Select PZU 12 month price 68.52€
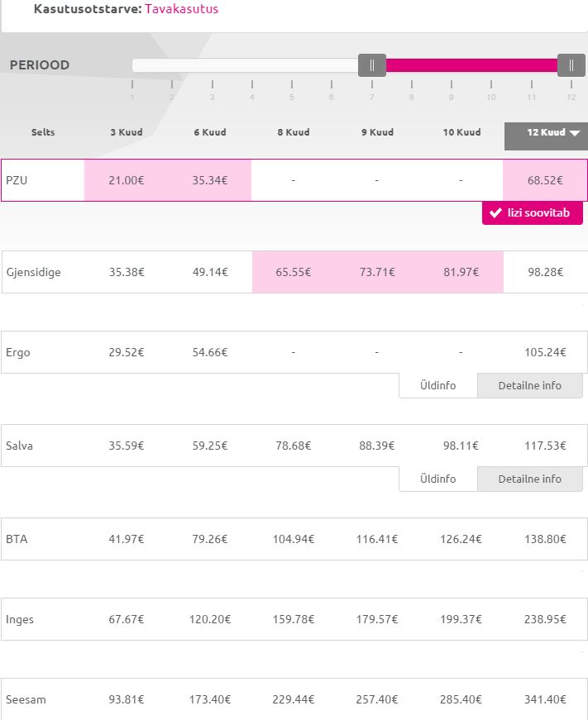 (x=545, y=180)
